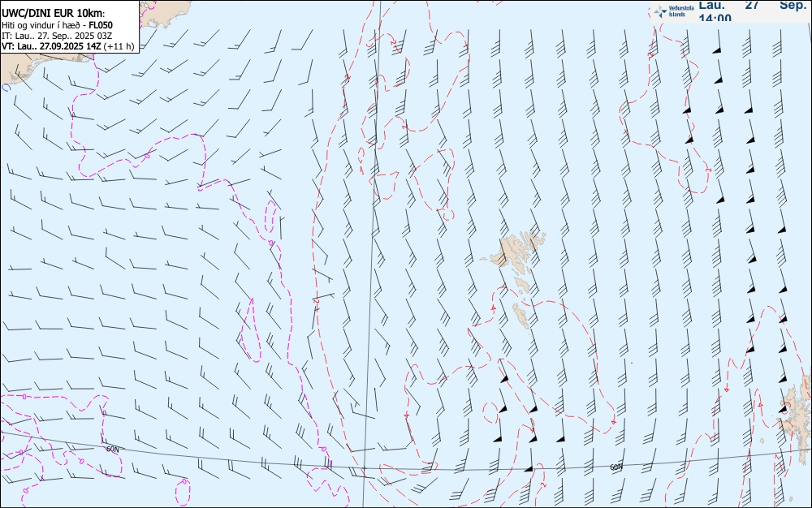Click the Veðurstofa Íslands logo emblem
Screen dimensions: 812x508
(660, 11)
